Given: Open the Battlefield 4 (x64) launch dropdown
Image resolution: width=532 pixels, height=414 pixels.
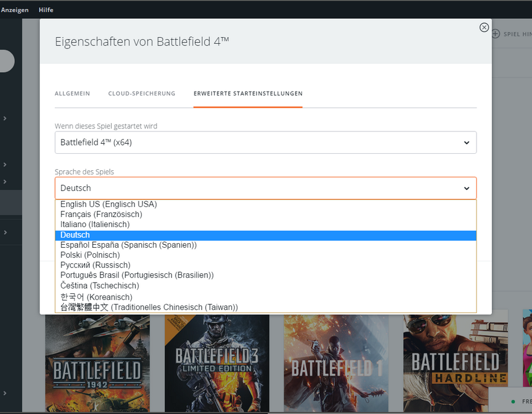Looking at the screenshot, I should pyautogui.click(x=265, y=143).
